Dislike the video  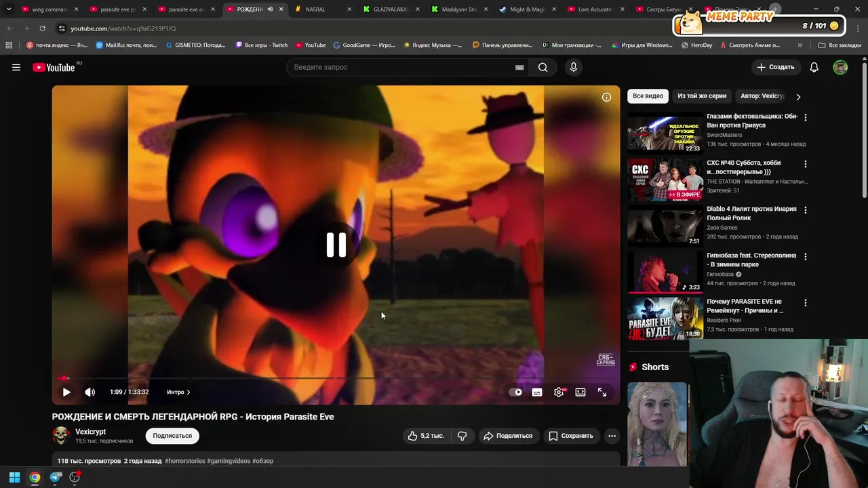[462, 436]
